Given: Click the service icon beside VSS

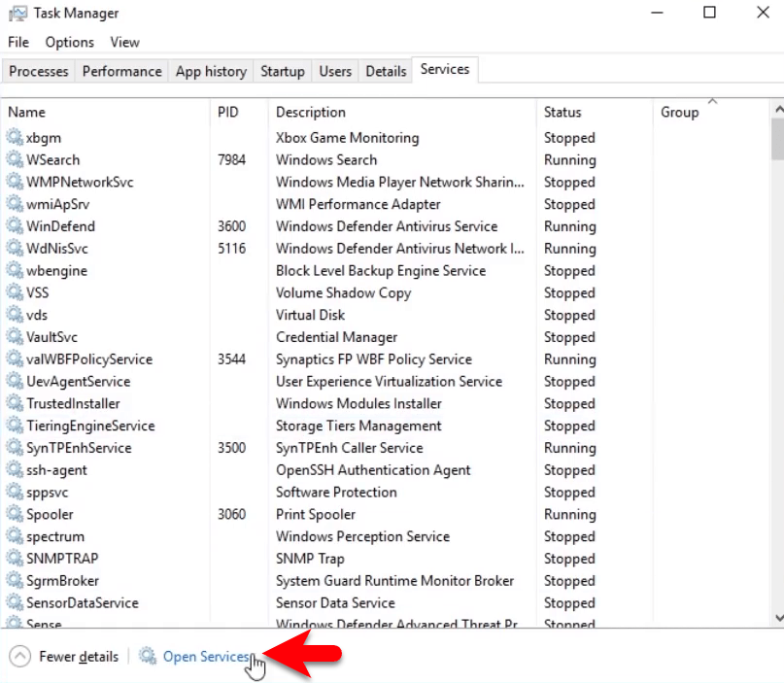Looking at the screenshot, I should tap(15, 292).
